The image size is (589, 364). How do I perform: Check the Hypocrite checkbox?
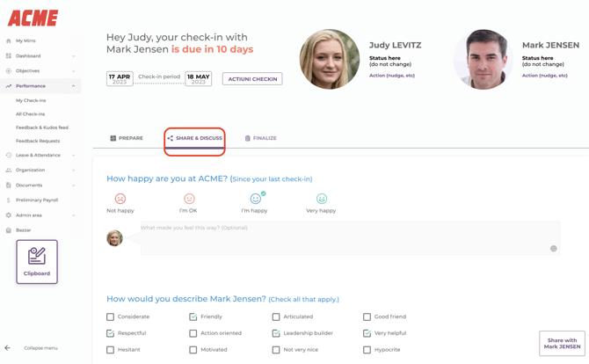[x=367, y=350]
